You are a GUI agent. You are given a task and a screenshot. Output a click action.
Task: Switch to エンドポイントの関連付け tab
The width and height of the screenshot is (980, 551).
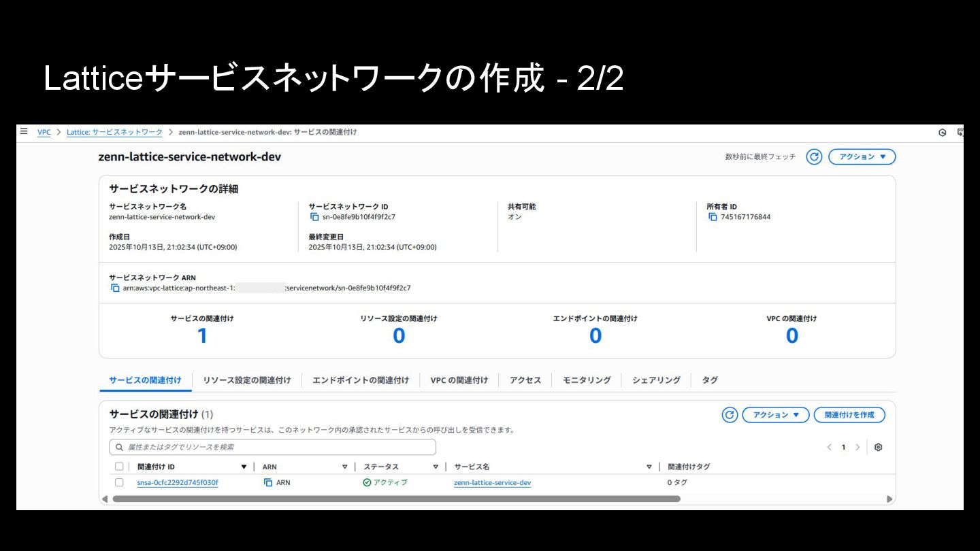[x=361, y=380]
